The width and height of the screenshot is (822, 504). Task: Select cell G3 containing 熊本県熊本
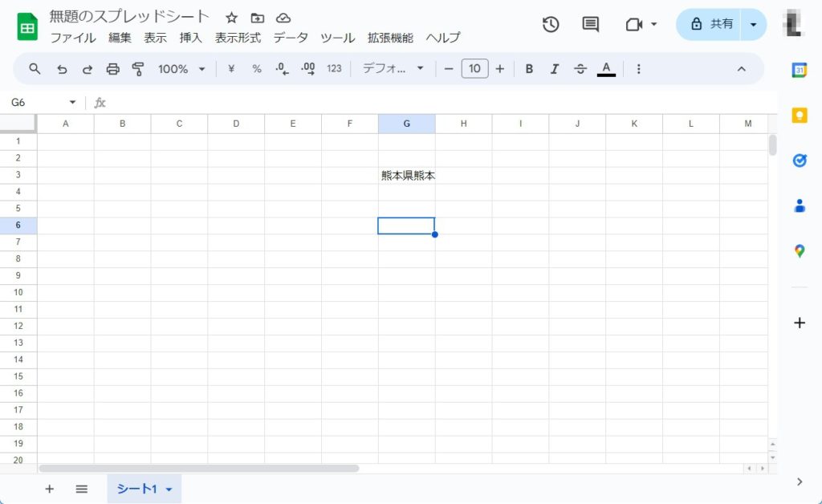[407, 176]
